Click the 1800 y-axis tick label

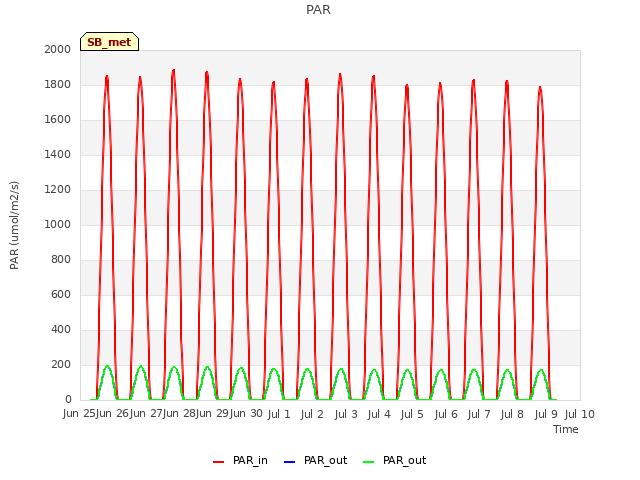(58, 84)
